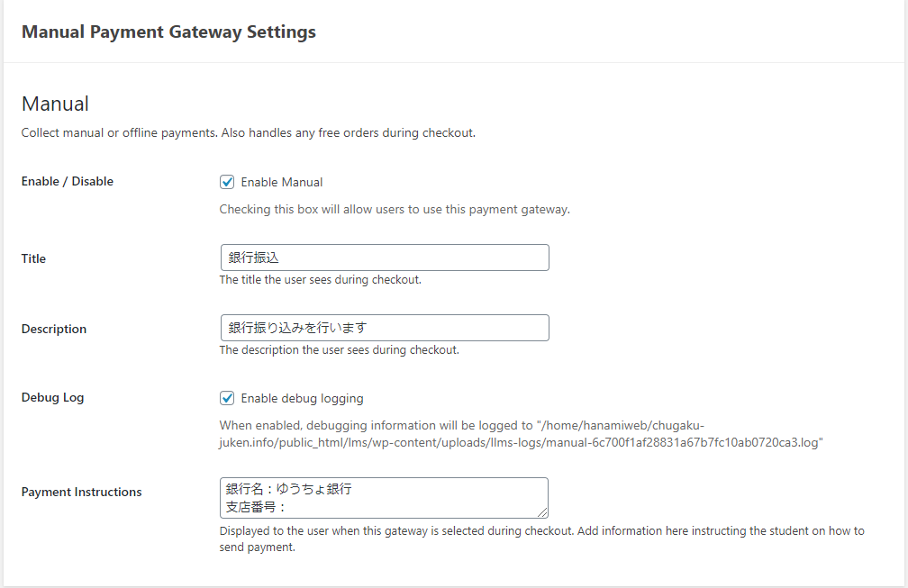Click the 'Checking this box will allow' help text
This screenshot has height=588, width=908.
(x=395, y=210)
